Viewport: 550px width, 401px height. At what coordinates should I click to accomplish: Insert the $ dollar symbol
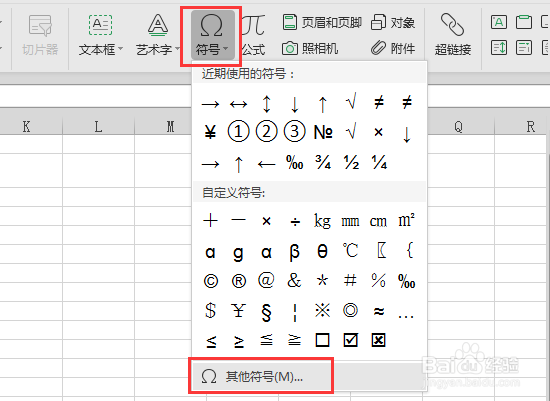(210, 310)
